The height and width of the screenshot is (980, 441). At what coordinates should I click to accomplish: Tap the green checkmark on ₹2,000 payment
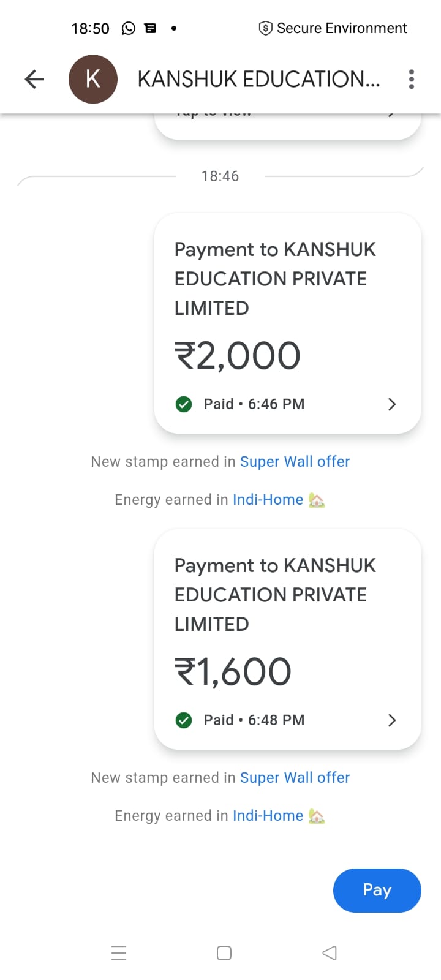coord(184,404)
